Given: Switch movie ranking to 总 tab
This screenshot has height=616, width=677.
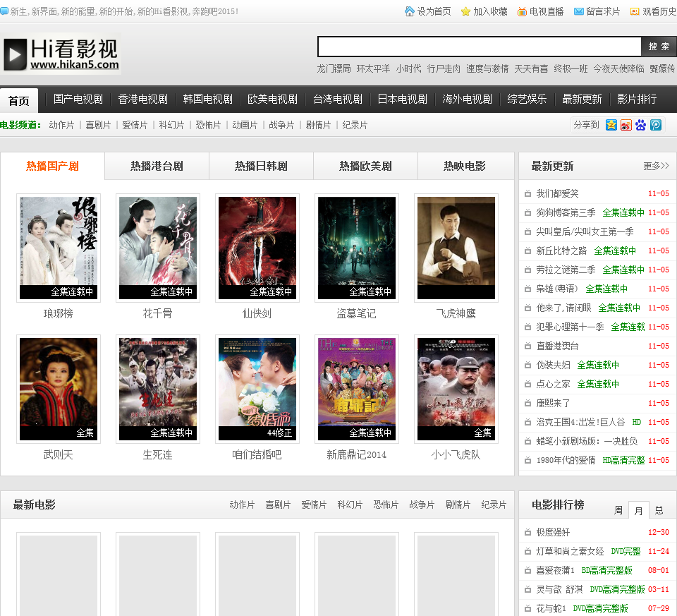Looking at the screenshot, I should click(659, 511).
